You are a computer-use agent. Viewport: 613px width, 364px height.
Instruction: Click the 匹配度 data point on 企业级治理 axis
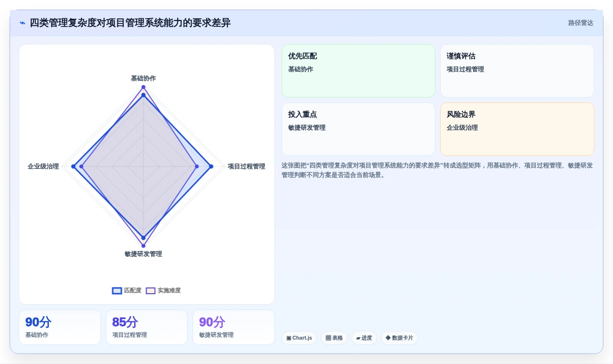(x=73, y=166)
